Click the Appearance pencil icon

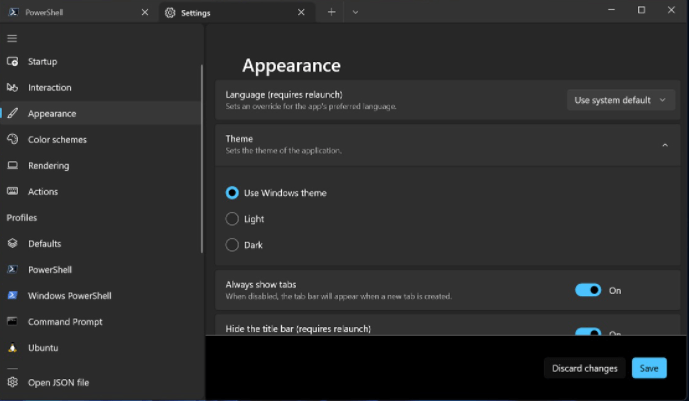tap(12, 113)
